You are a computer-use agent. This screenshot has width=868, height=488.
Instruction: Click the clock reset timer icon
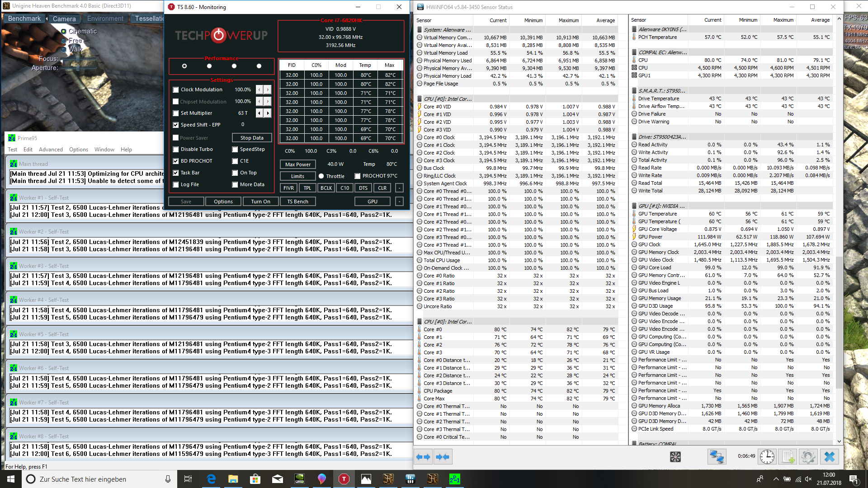click(x=767, y=457)
